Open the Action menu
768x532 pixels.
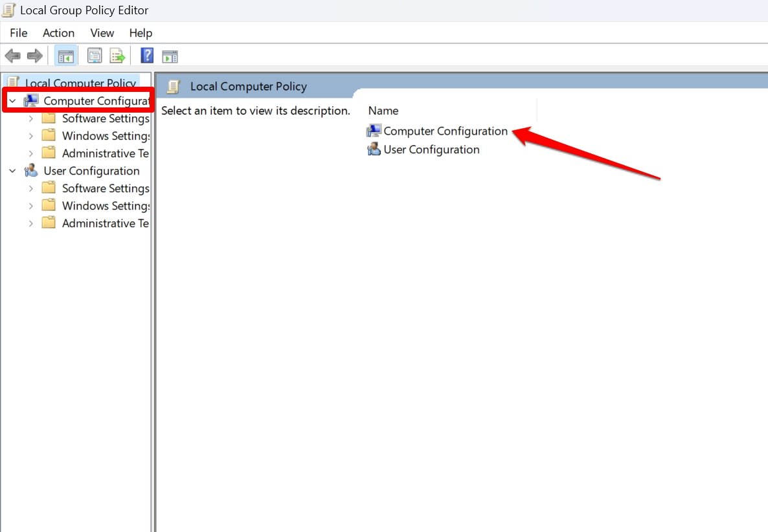coord(58,32)
